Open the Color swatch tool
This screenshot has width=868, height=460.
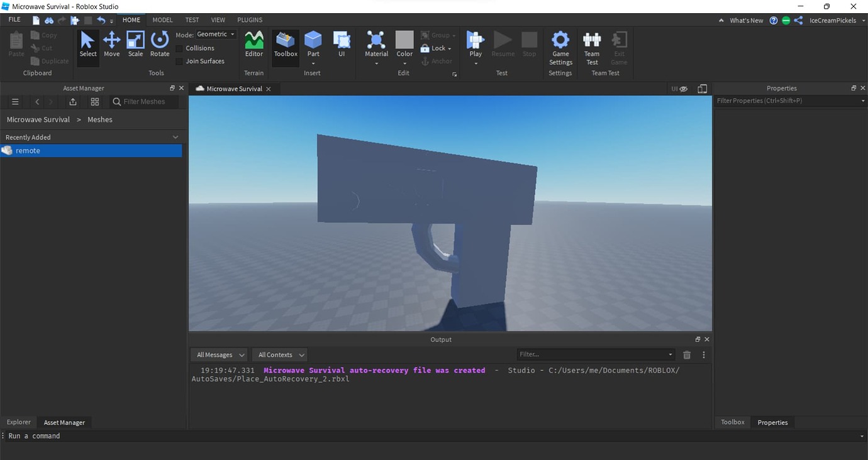coord(404,44)
